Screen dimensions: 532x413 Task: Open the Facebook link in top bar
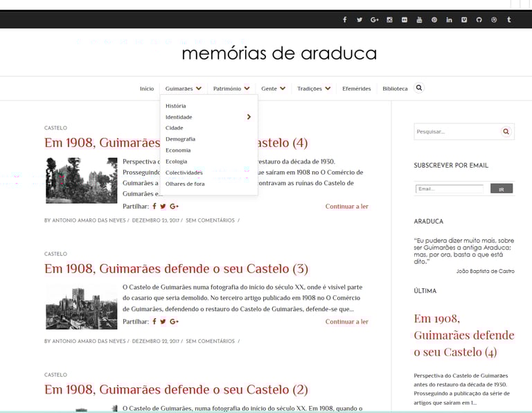point(345,19)
